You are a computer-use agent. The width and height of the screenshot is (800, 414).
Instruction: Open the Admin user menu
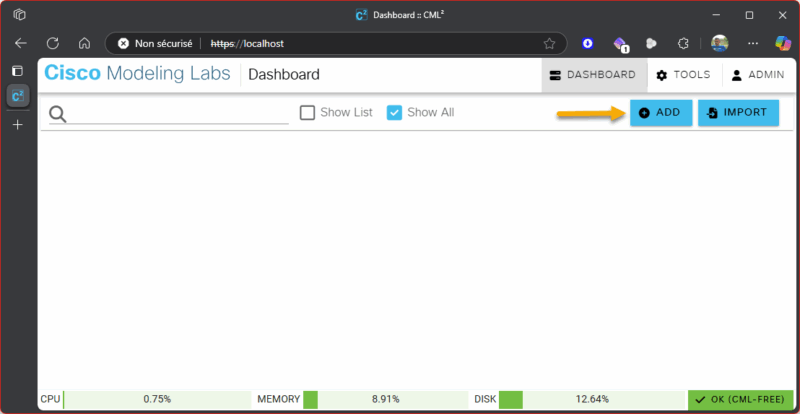(x=758, y=75)
